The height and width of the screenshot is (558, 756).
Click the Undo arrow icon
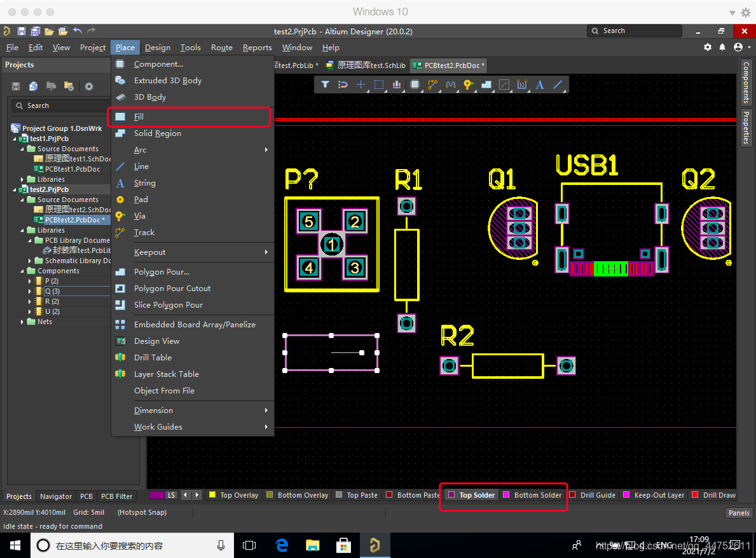click(x=78, y=31)
